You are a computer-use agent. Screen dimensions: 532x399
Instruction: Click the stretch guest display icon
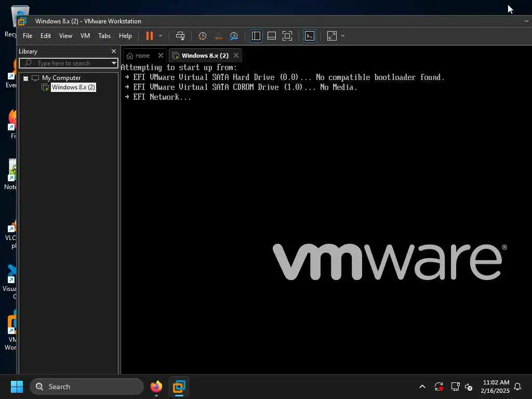(332, 36)
